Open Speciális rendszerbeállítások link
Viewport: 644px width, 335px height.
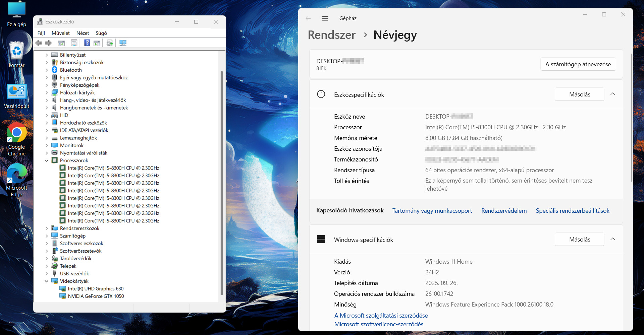(x=573, y=211)
